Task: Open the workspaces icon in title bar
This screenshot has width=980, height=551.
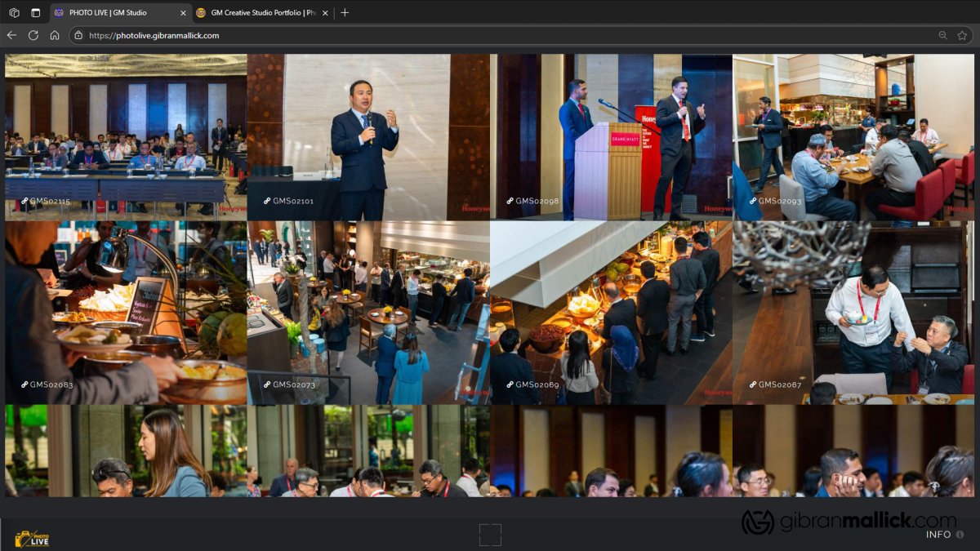Action: pyautogui.click(x=14, y=12)
